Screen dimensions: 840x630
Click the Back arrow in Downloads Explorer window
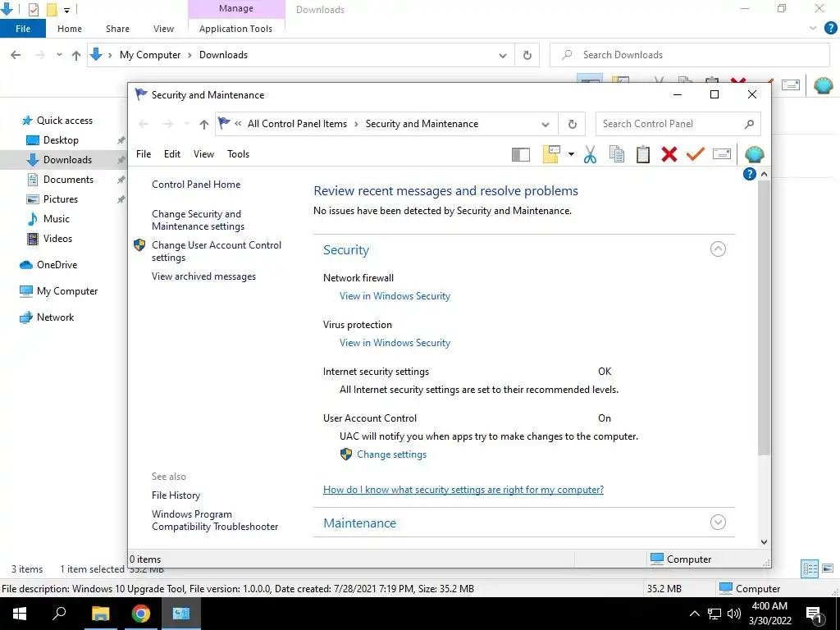coord(16,55)
